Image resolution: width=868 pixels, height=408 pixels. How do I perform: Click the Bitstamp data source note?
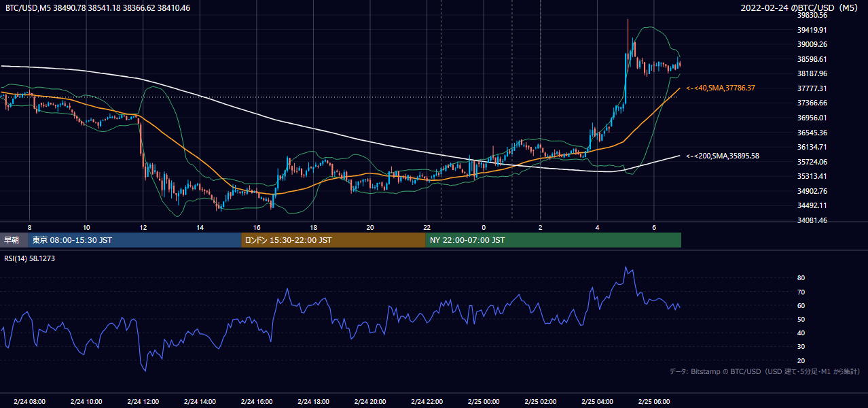(765, 371)
